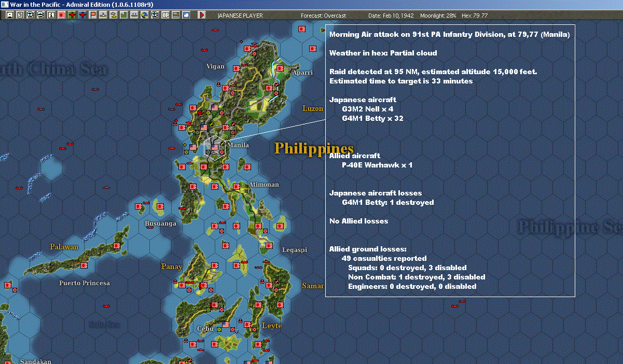623x364 pixels.
Task: Click the floppy disk save game icon
Action: click(x=9, y=15)
